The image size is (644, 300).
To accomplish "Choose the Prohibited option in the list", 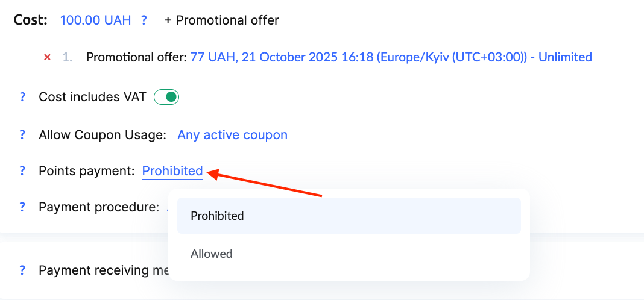I will pos(217,216).
